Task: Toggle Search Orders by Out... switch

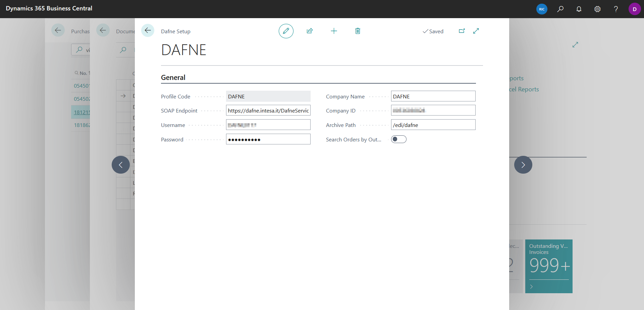Action: (x=399, y=139)
